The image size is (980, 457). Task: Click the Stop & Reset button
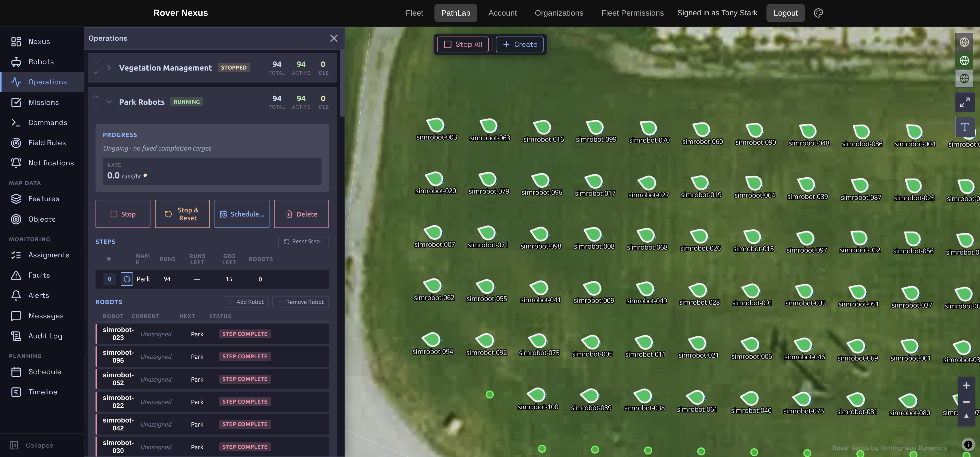[182, 214]
